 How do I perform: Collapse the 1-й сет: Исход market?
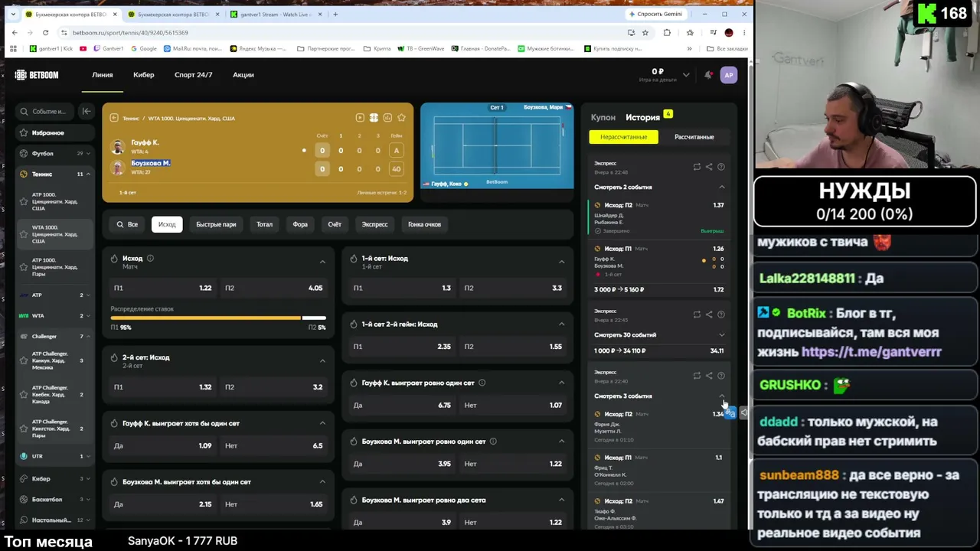tap(561, 262)
